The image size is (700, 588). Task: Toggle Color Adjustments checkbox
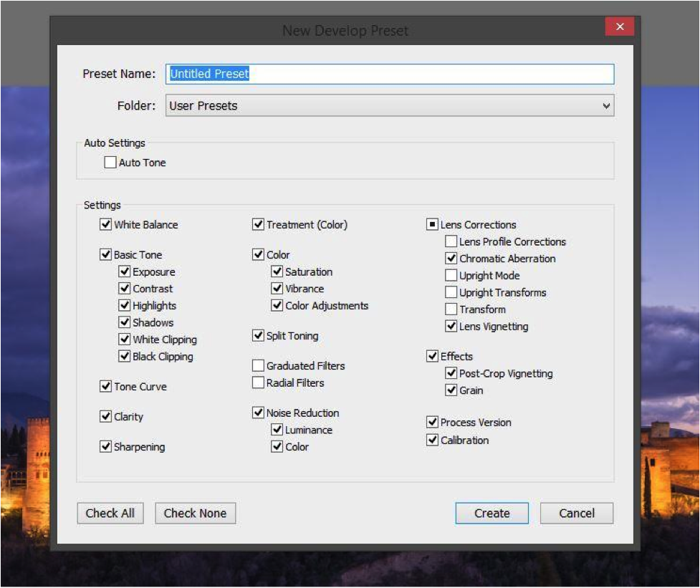[x=277, y=305]
